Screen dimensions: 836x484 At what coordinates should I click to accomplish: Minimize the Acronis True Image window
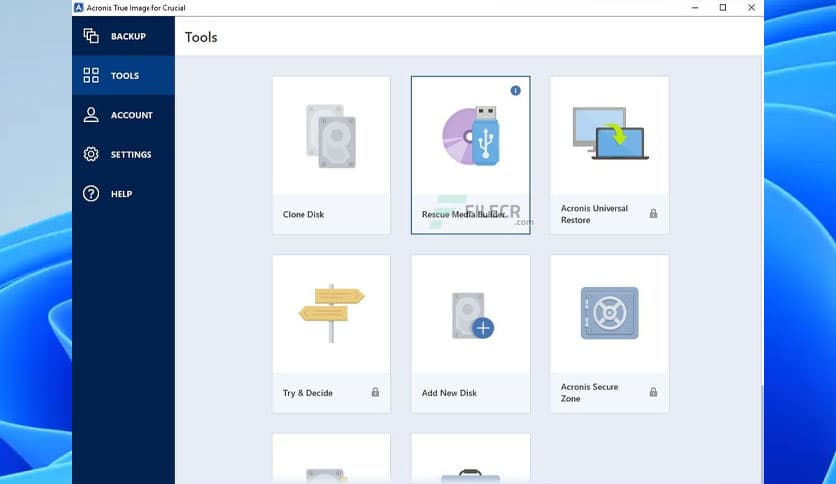pyautogui.click(x=695, y=7)
